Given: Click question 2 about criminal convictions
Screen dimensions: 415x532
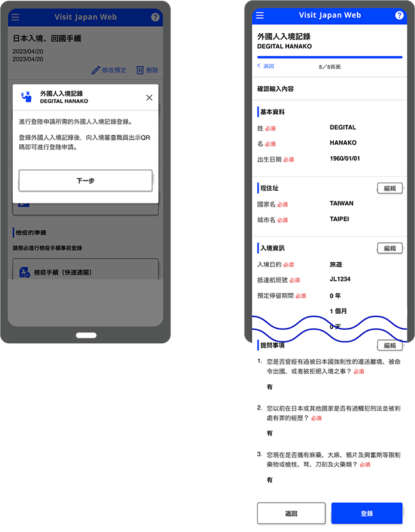Looking at the screenshot, I should coord(333,413).
